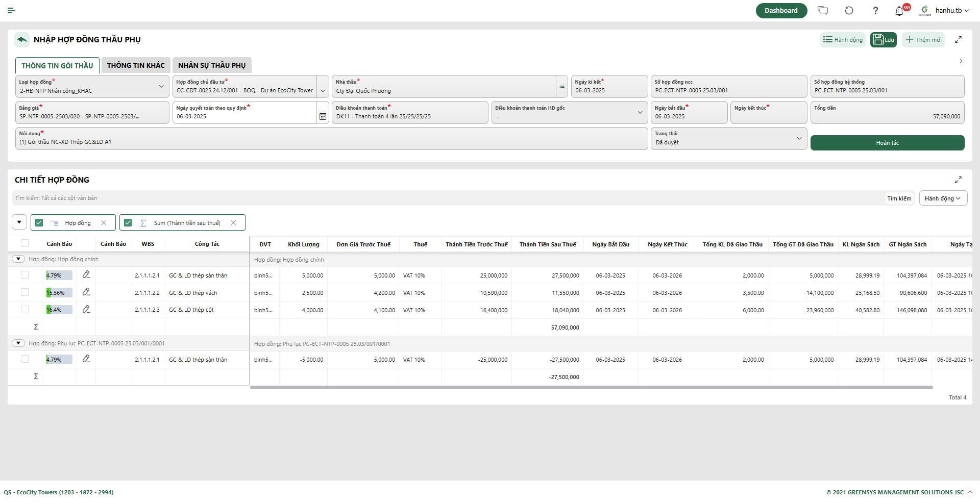Select all rows via header checkbox
The height and width of the screenshot is (503, 980).
click(x=24, y=243)
